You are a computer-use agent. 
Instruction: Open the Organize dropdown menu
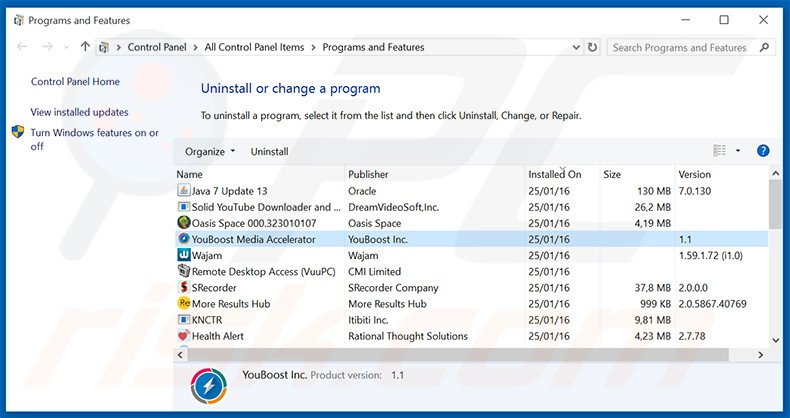click(x=210, y=152)
